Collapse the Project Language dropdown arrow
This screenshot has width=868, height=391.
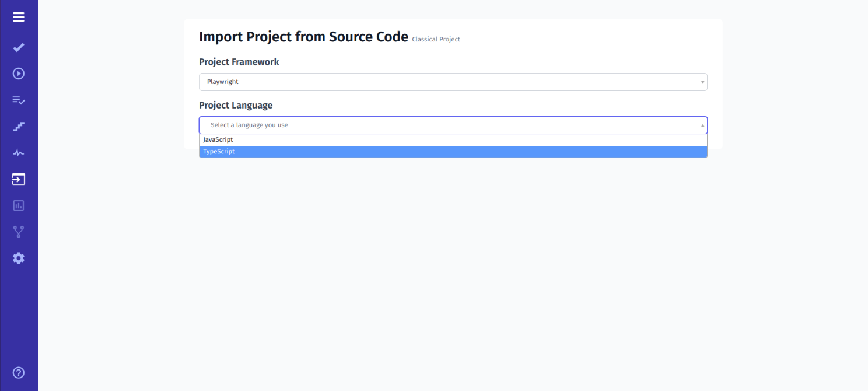(x=702, y=125)
